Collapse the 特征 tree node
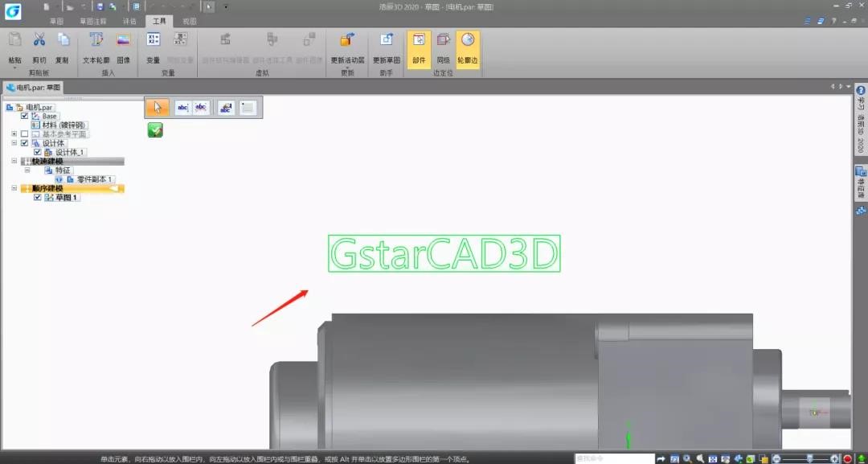This screenshot has height=464, width=868. tap(27, 170)
